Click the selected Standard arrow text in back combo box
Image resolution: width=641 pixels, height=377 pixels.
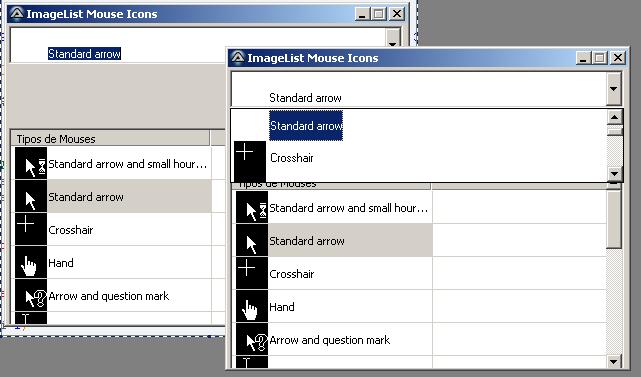tap(84, 54)
